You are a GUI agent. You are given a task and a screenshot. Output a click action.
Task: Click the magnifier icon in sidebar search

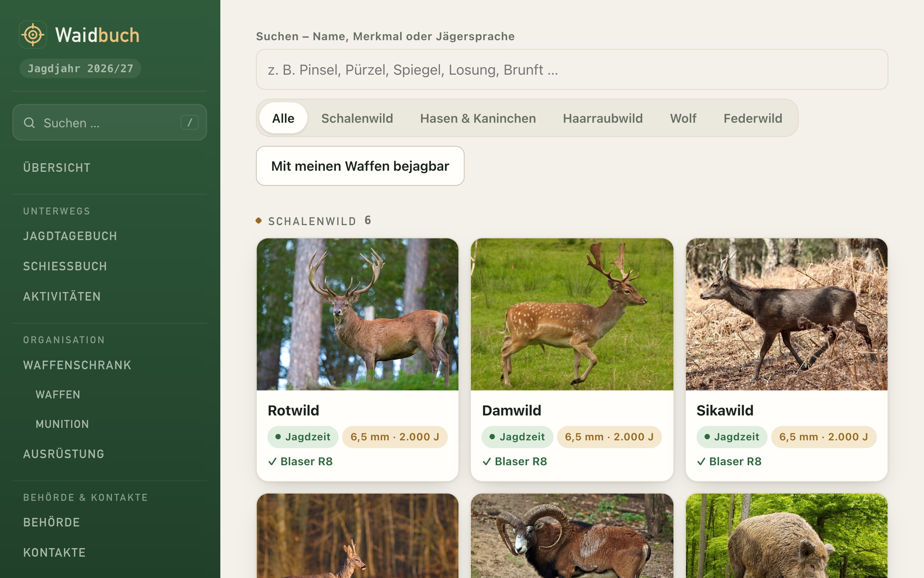(x=29, y=123)
